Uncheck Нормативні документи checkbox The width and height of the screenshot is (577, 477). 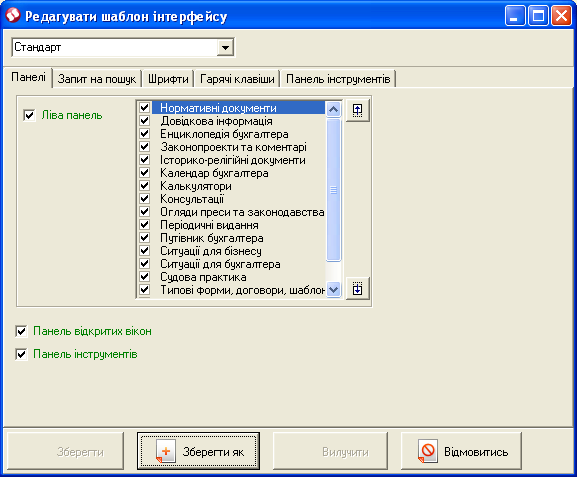pyautogui.click(x=145, y=107)
